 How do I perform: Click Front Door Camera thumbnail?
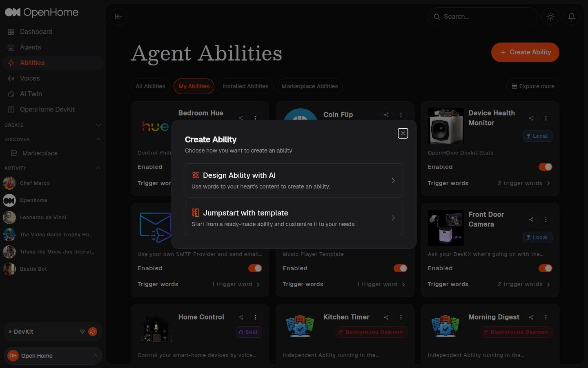pyautogui.click(x=445, y=228)
